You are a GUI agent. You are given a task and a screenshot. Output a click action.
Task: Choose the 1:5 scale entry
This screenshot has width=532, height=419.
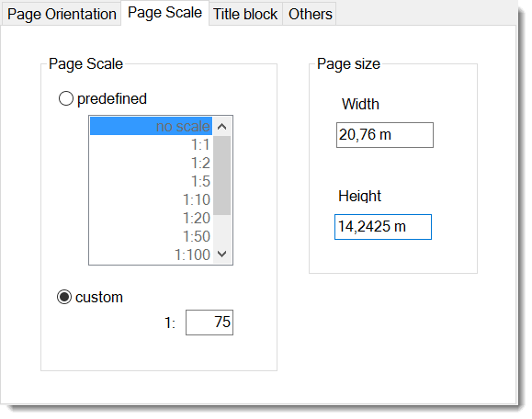click(151, 182)
